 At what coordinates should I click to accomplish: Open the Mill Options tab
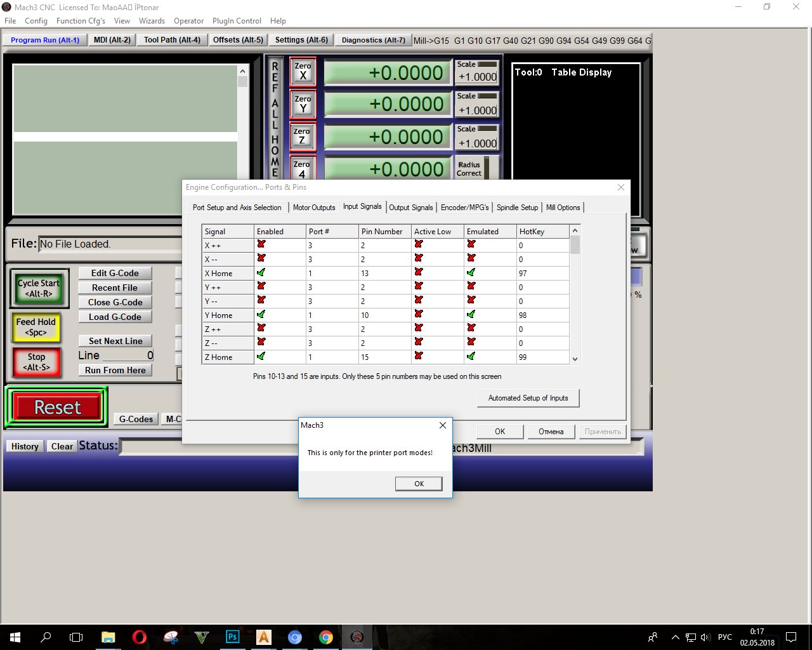pyautogui.click(x=563, y=208)
